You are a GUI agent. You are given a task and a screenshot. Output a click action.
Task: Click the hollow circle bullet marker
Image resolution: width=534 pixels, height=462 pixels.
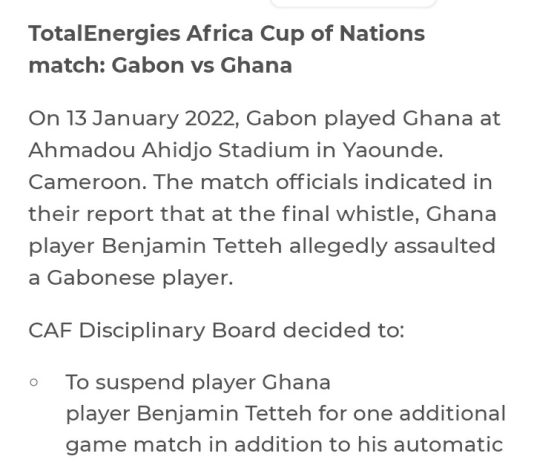coord(34,382)
